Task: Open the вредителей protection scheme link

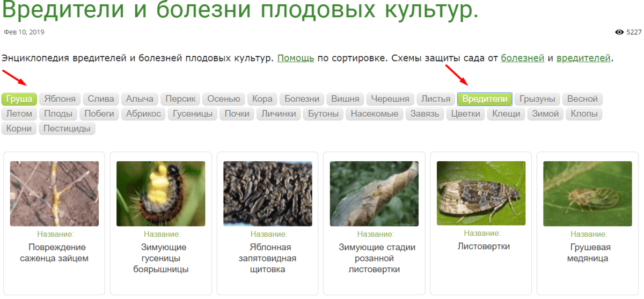Action: (x=583, y=58)
